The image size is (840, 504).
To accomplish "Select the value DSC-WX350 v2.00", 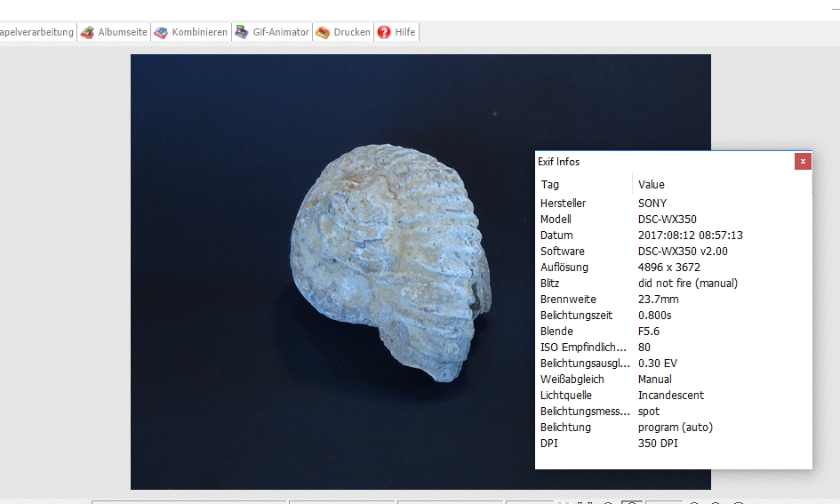I will tap(683, 252).
